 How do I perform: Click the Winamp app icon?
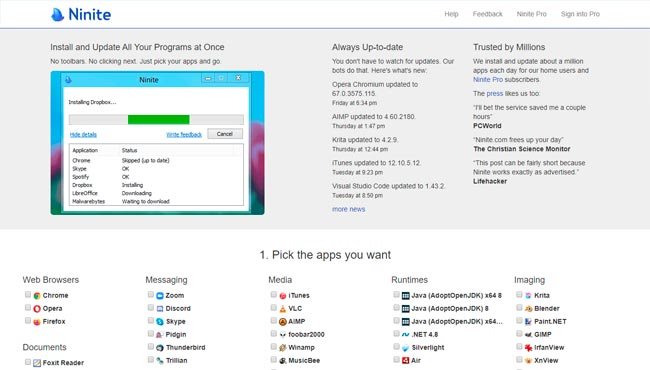[x=283, y=348]
